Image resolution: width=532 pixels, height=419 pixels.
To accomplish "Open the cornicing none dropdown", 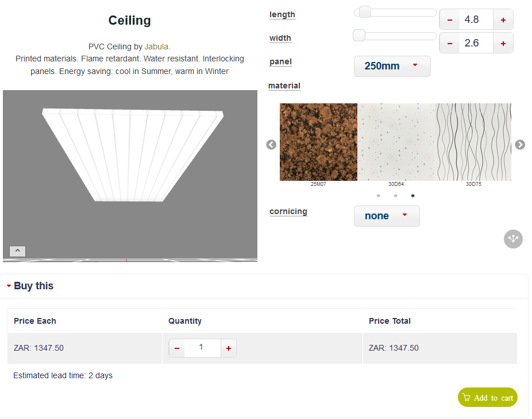I will (387, 216).
